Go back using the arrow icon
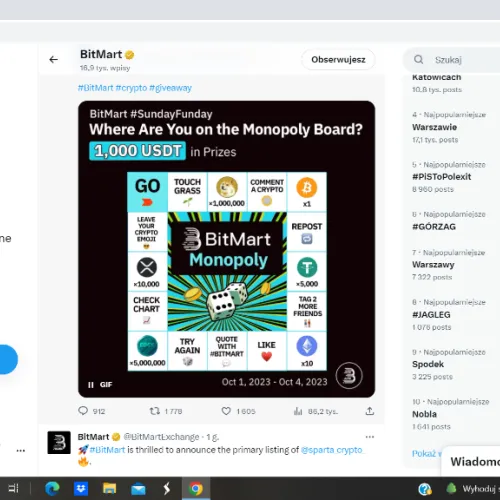 pos(53,60)
